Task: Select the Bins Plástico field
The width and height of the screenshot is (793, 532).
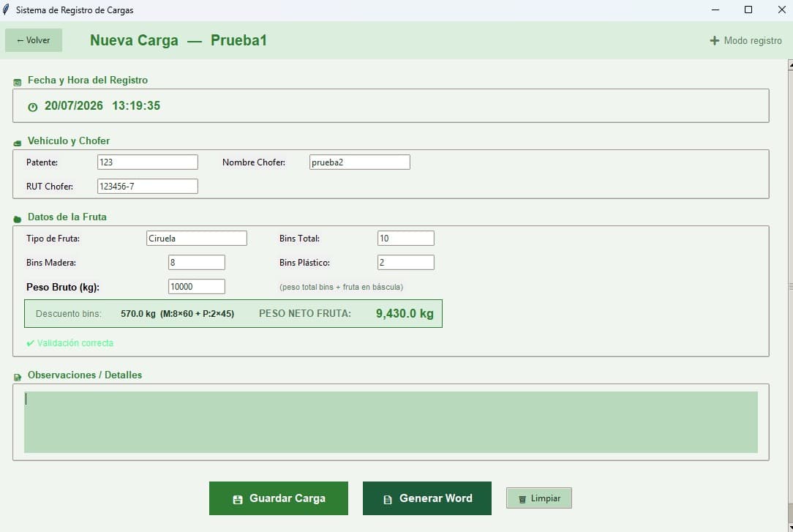Action: (x=405, y=263)
